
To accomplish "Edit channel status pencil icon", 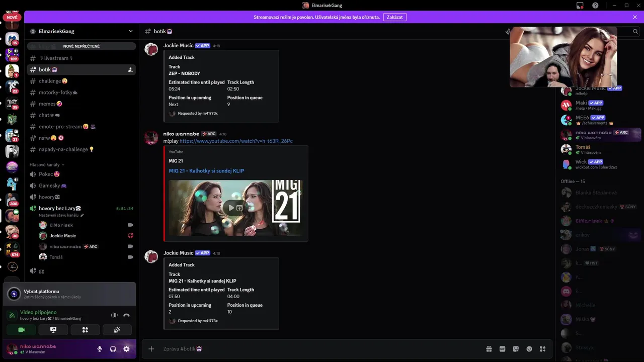I will coord(82,215).
